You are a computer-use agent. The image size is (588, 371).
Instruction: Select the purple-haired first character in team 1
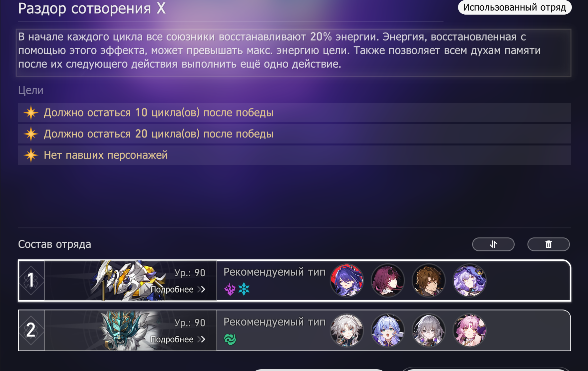pos(347,280)
